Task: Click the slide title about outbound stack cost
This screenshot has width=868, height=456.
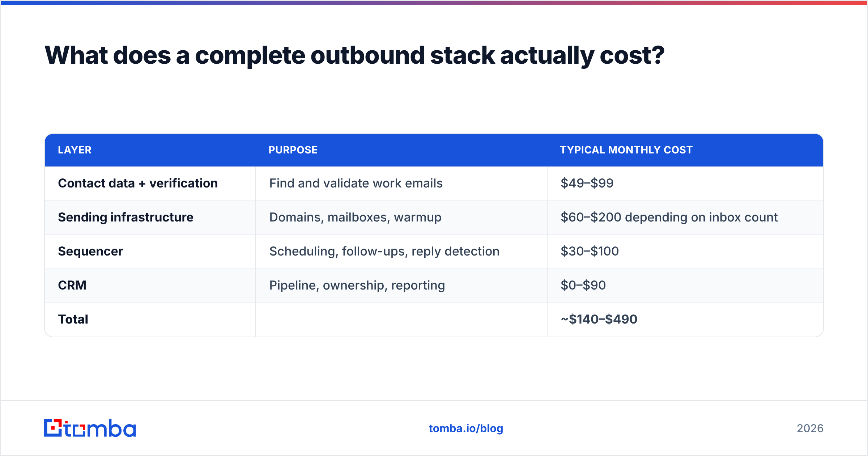Action: (354, 55)
